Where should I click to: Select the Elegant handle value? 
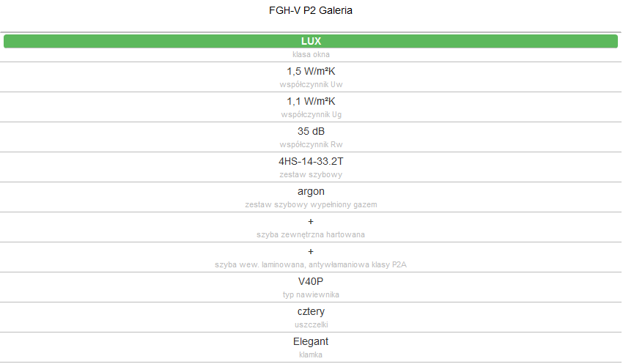(311, 341)
